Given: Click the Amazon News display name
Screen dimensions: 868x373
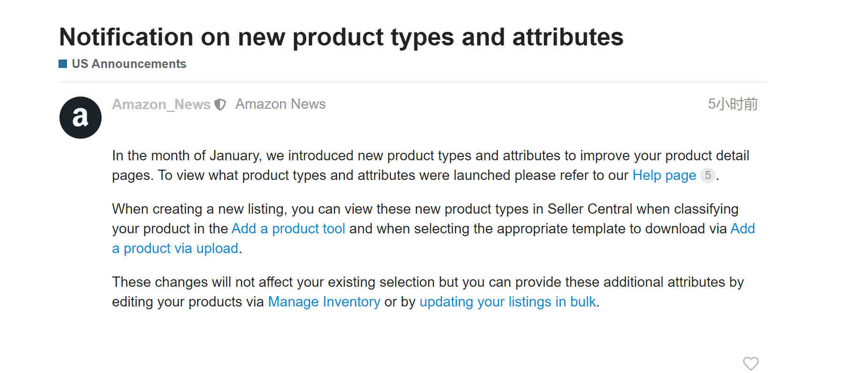Looking at the screenshot, I should pyautogui.click(x=280, y=104).
